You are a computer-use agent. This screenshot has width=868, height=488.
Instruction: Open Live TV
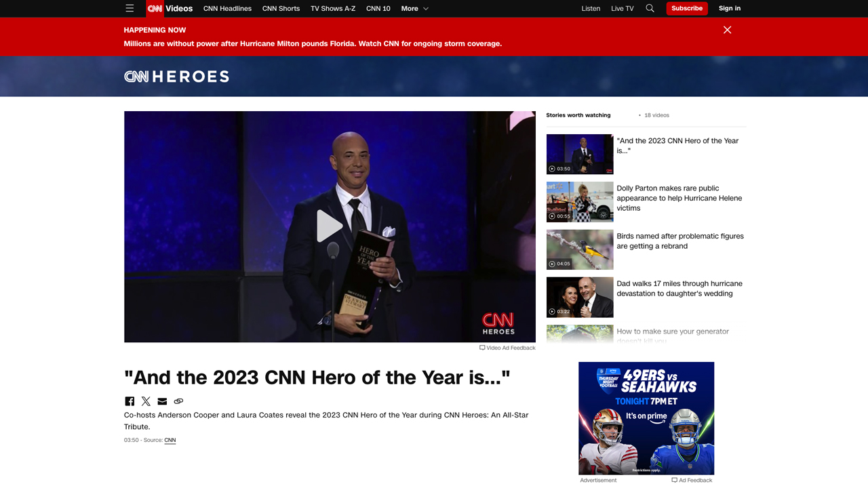click(622, 8)
